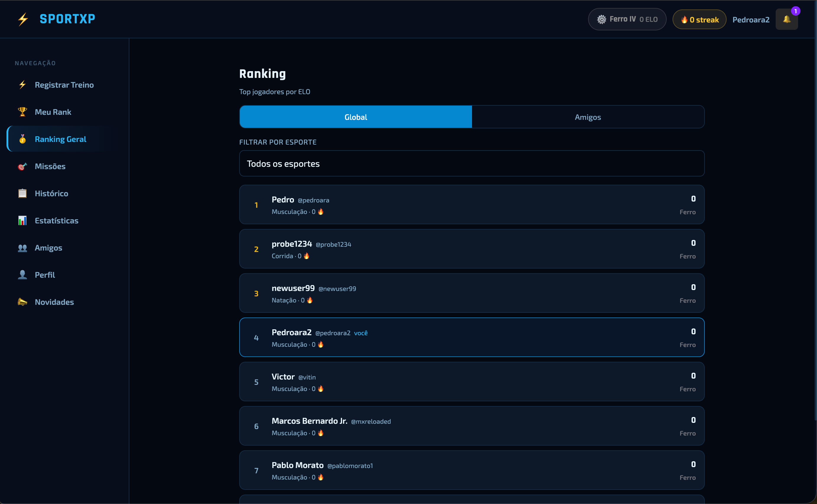Open Pablo Morato's rank 7 card

(472, 470)
